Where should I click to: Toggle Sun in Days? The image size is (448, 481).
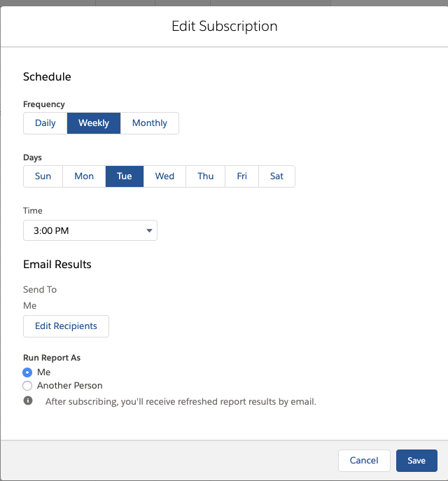pyautogui.click(x=43, y=176)
